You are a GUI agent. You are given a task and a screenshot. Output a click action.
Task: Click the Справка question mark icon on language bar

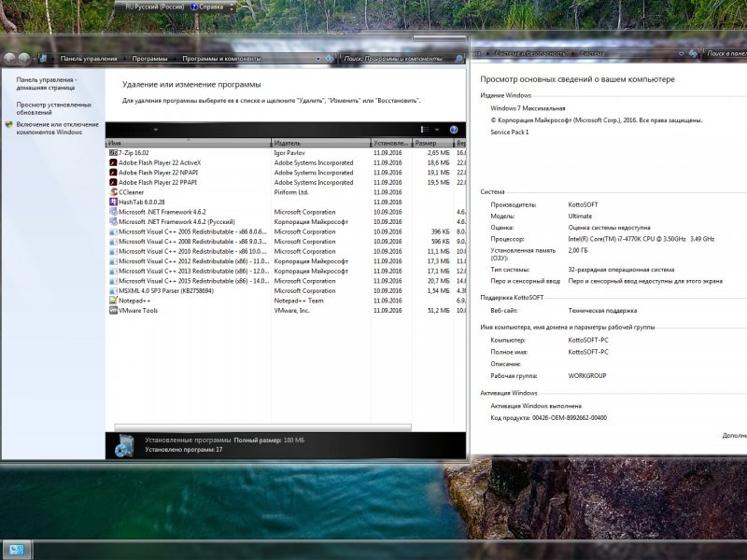[194, 7]
